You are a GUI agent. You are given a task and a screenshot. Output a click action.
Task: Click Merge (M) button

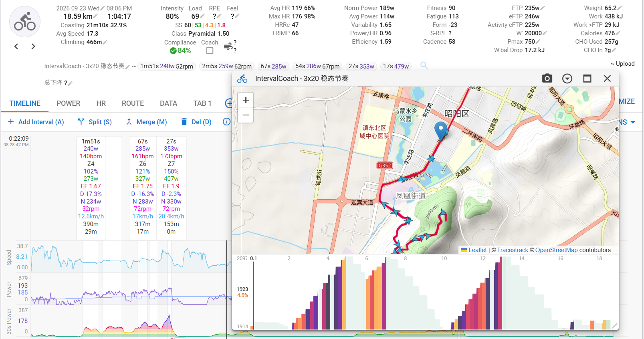tap(146, 122)
